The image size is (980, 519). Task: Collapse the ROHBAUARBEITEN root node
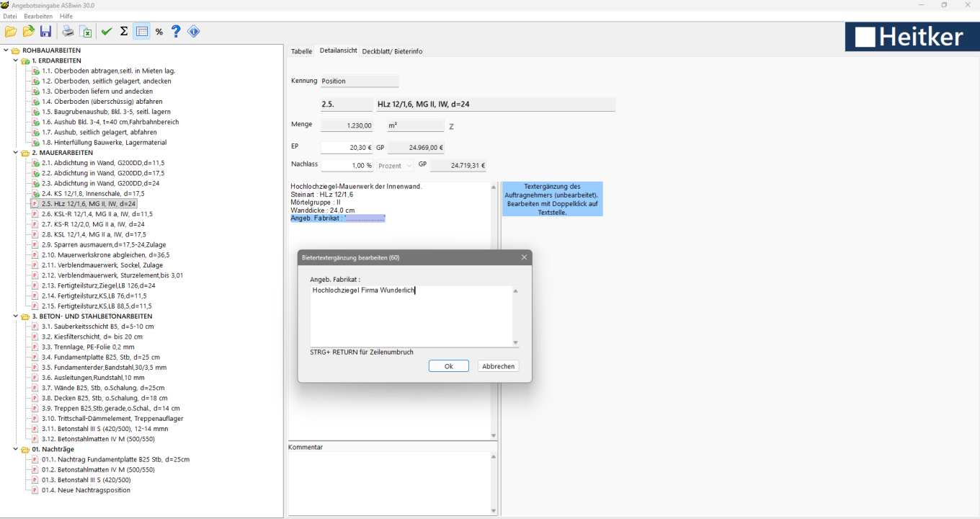(x=6, y=50)
